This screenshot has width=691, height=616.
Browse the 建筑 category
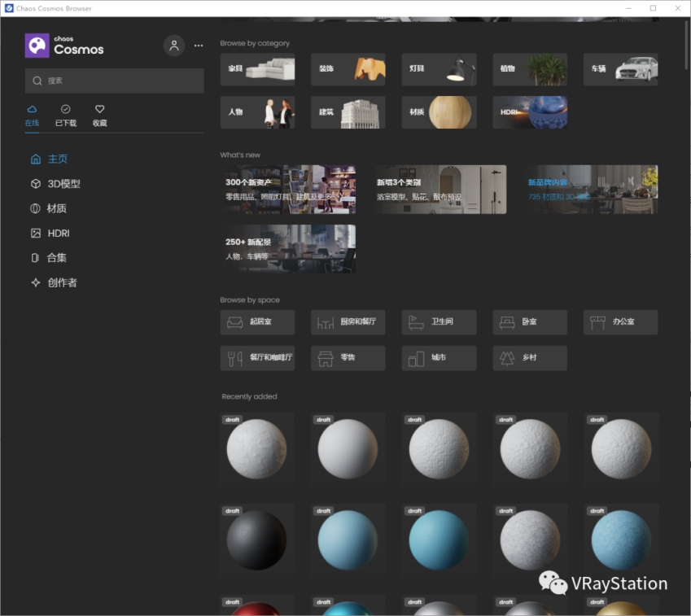point(348,112)
